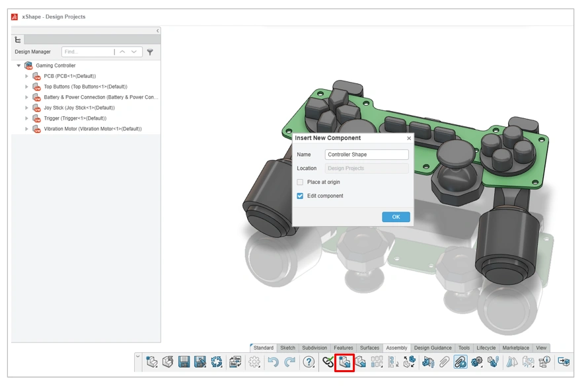Open the Marketplace tab
This screenshot has width=588, height=386.
[x=515, y=348]
